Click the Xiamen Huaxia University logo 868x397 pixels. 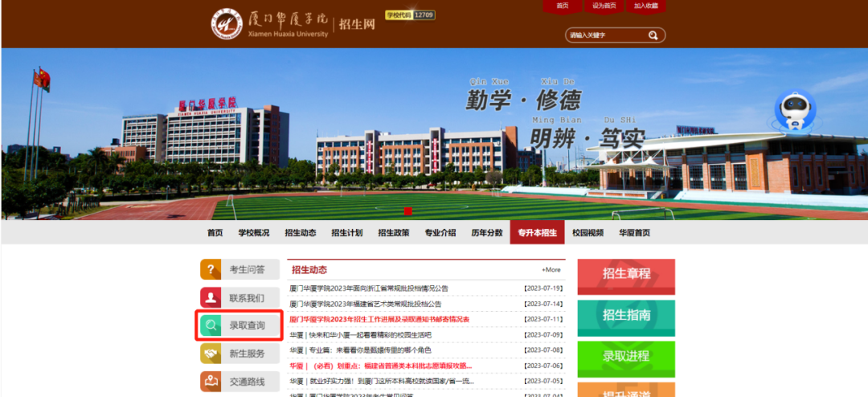pyautogui.click(x=227, y=24)
